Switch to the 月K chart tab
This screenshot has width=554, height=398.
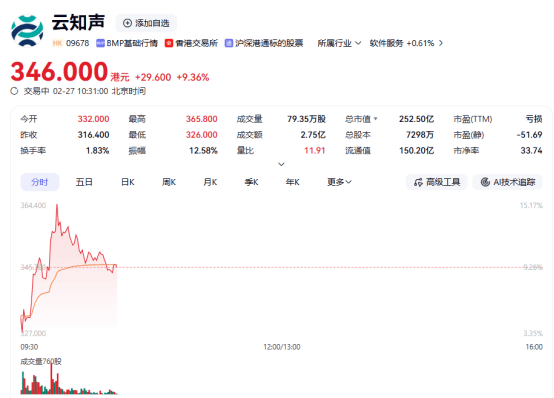210,182
